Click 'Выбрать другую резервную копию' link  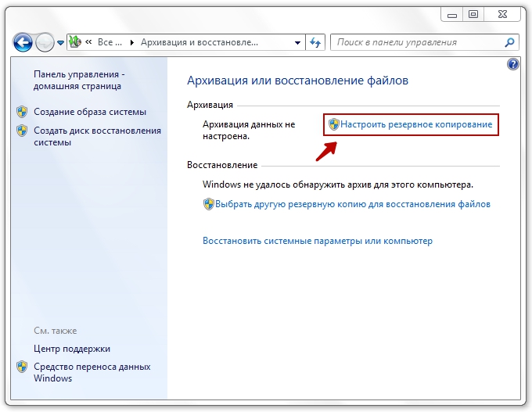tap(353, 204)
